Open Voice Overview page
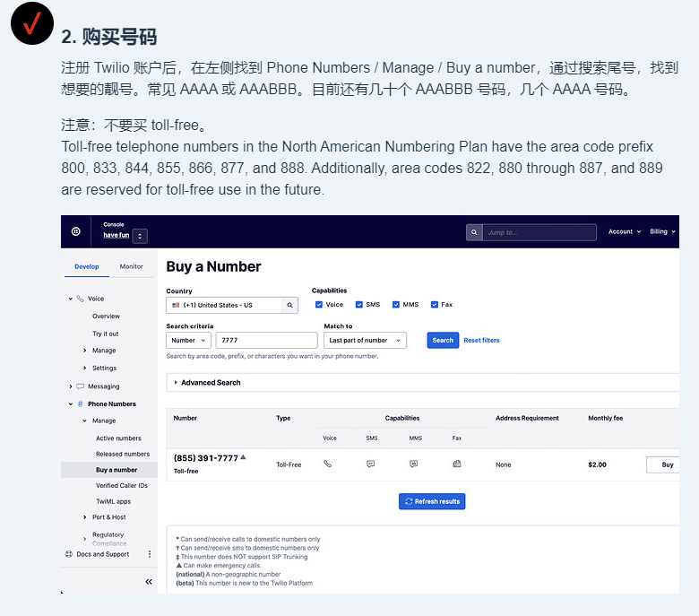 106,317
